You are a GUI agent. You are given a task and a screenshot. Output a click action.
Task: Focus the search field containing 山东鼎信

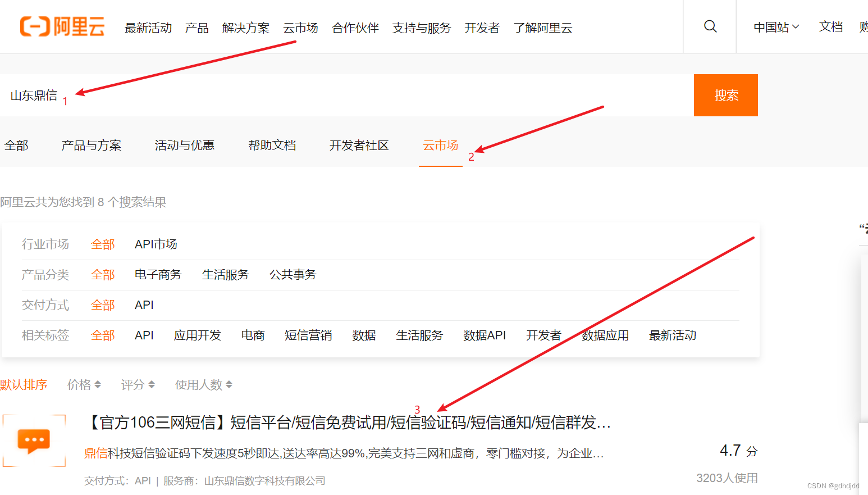347,95
